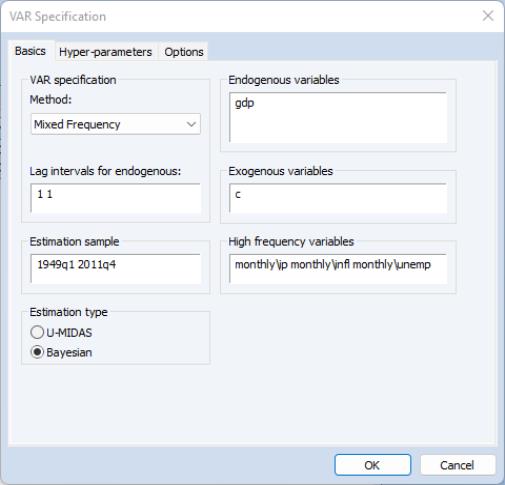This screenshot has width=505, height=485.
Task: Click the 'Method:' label
Action: coord(51,99)
